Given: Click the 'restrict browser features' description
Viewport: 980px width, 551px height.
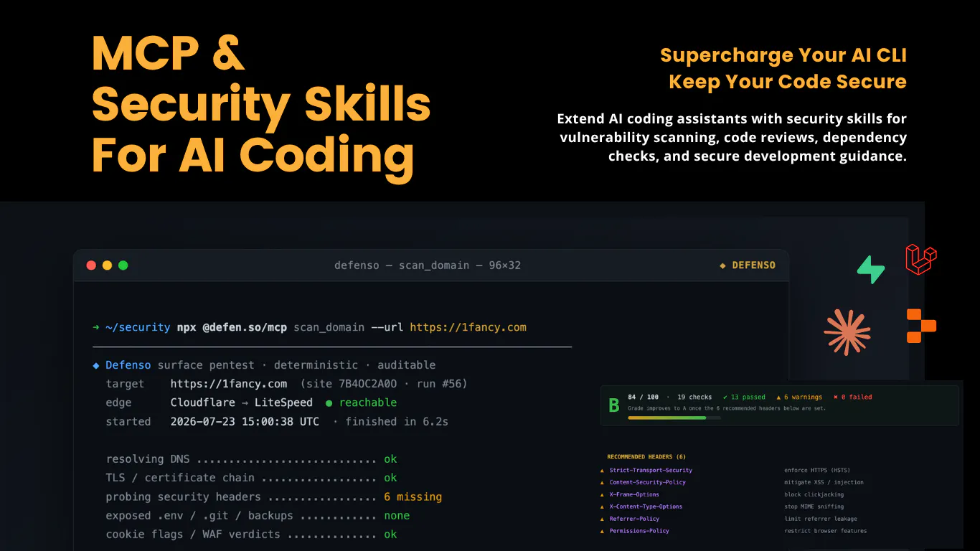Looking at the screenshot, I should [x=825, y=532].
